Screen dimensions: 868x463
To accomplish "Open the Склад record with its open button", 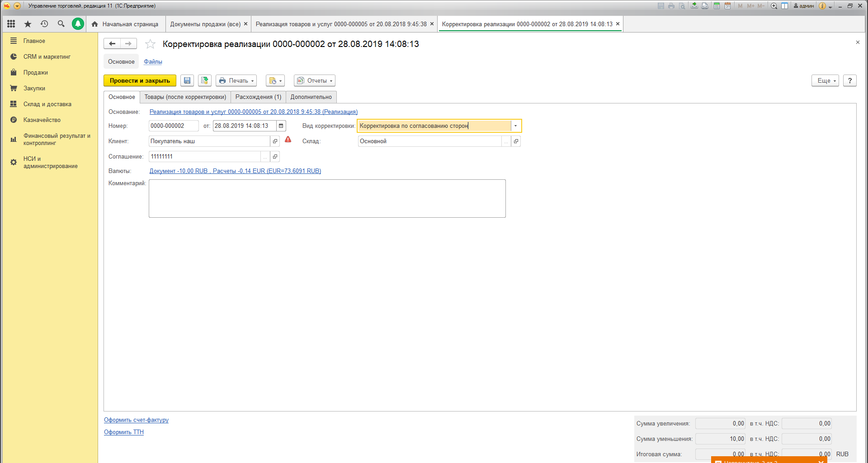I will (516, 141).
